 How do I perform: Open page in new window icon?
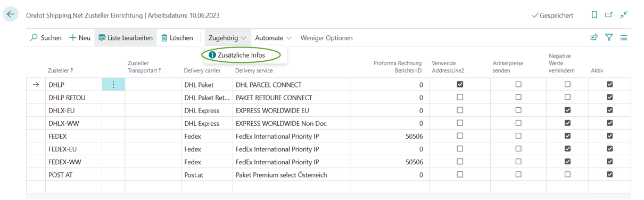[x=609, y=15]
